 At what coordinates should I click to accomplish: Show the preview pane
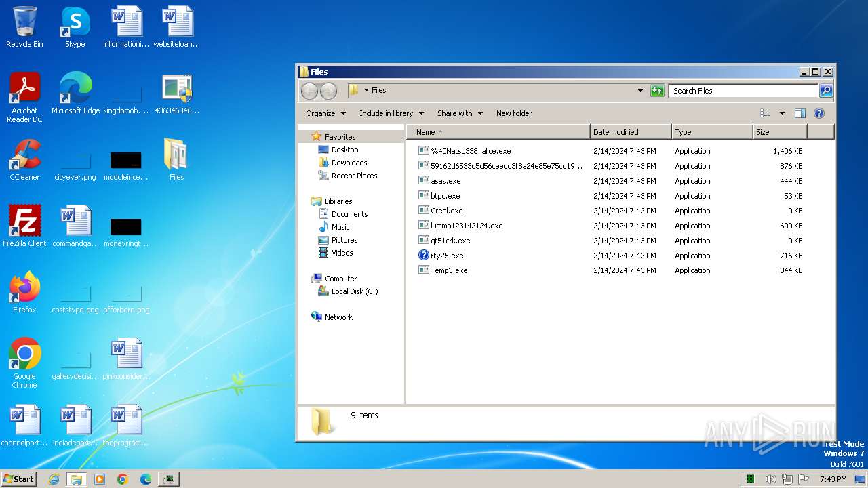(800, 113)
